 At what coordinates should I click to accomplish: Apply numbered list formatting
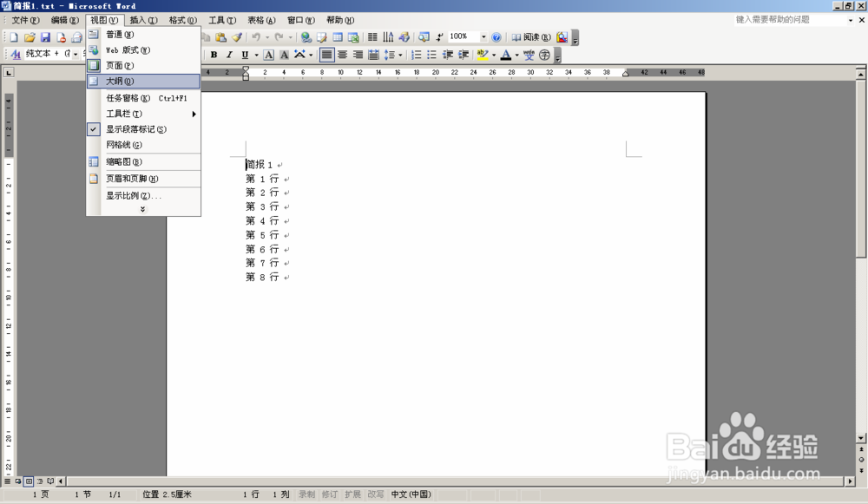pyautogui.click(x=417, y=55)
